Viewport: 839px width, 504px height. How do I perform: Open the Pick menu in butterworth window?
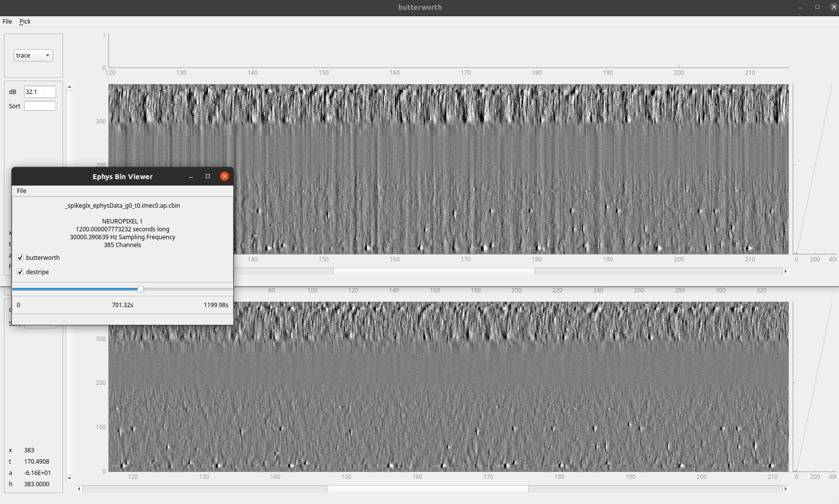click(25, 22)
